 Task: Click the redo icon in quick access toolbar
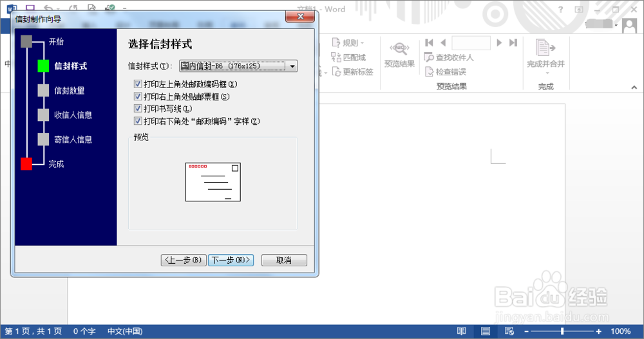coord(73,8)
